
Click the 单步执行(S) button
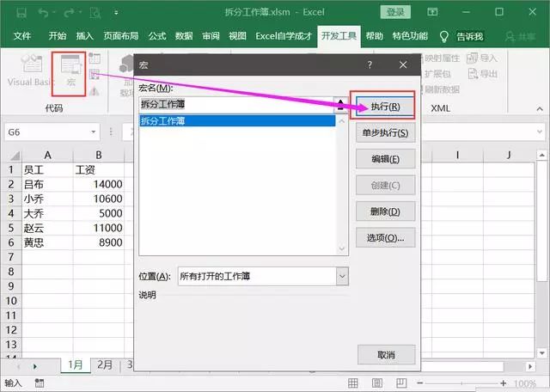point(385,132)
